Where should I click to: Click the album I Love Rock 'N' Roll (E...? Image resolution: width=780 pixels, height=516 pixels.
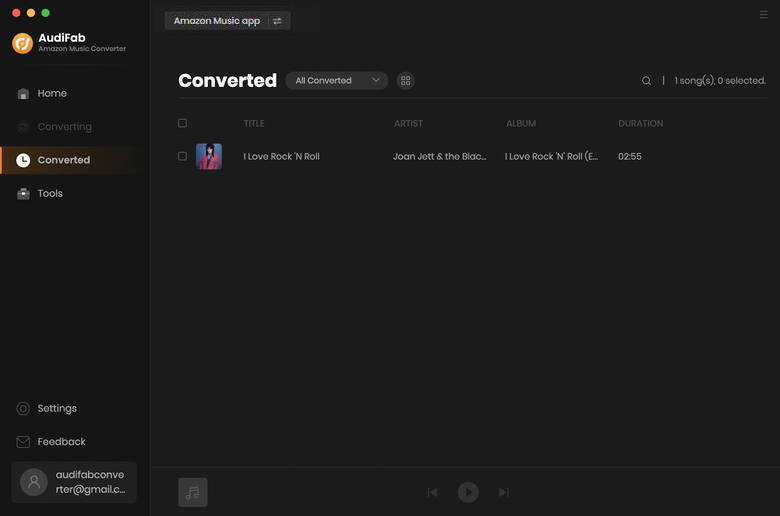coord(551,156)
